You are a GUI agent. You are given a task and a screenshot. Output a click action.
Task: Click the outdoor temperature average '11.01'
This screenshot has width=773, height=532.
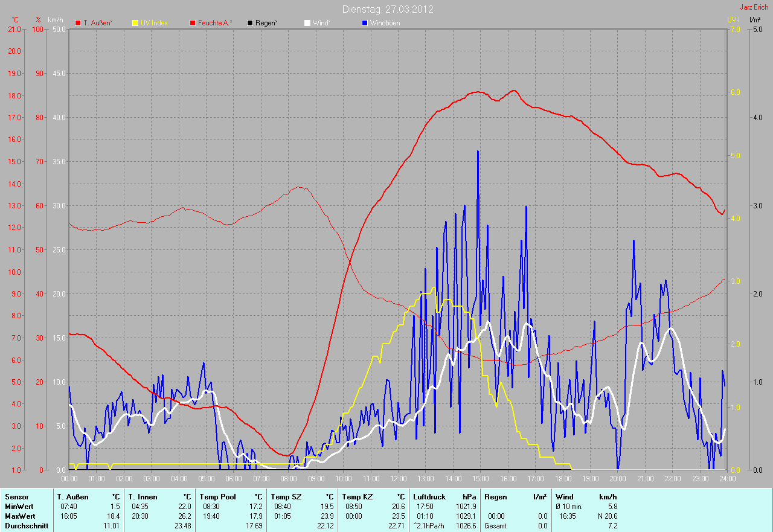pos(111,526)
